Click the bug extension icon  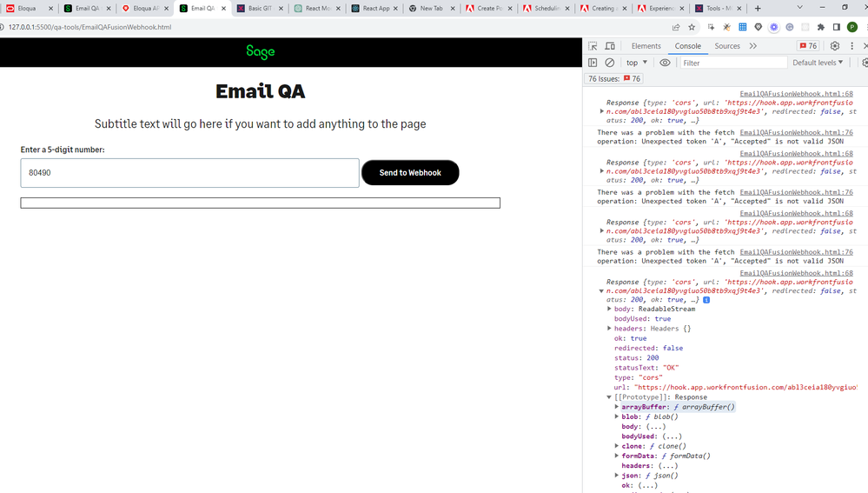pyautogui.click(x=727, y=27)
